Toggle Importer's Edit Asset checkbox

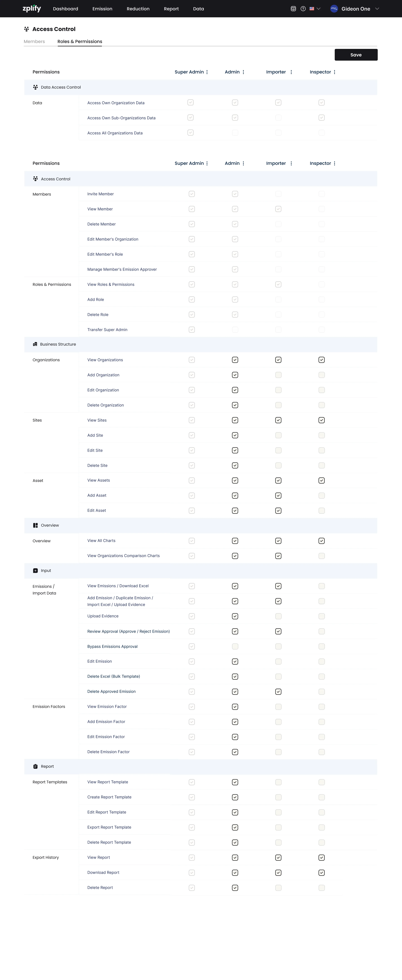coord(278,511)
